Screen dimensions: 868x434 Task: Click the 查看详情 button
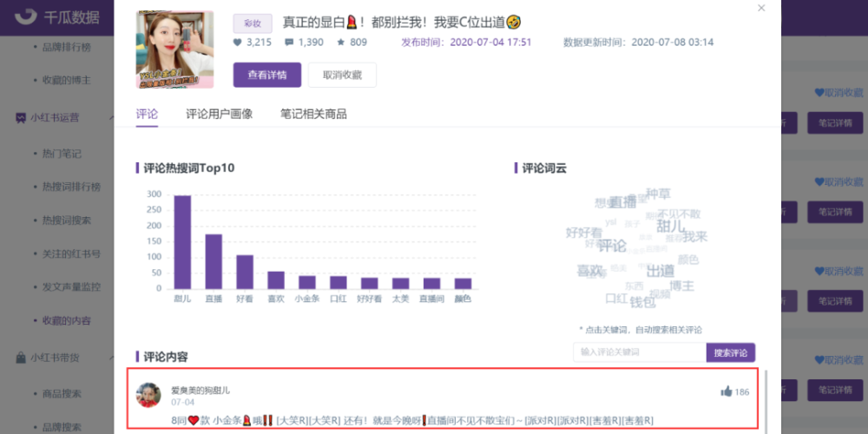coord(267,75)
